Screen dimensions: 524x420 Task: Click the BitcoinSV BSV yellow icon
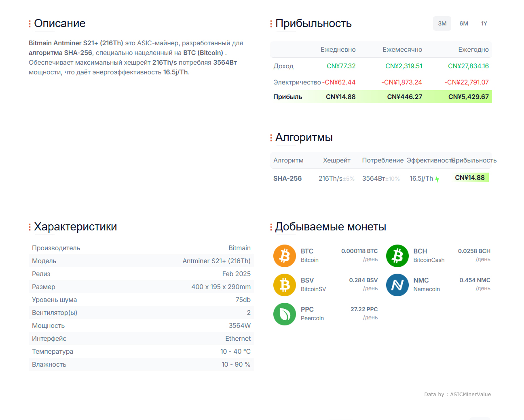(x=285, y=285)
